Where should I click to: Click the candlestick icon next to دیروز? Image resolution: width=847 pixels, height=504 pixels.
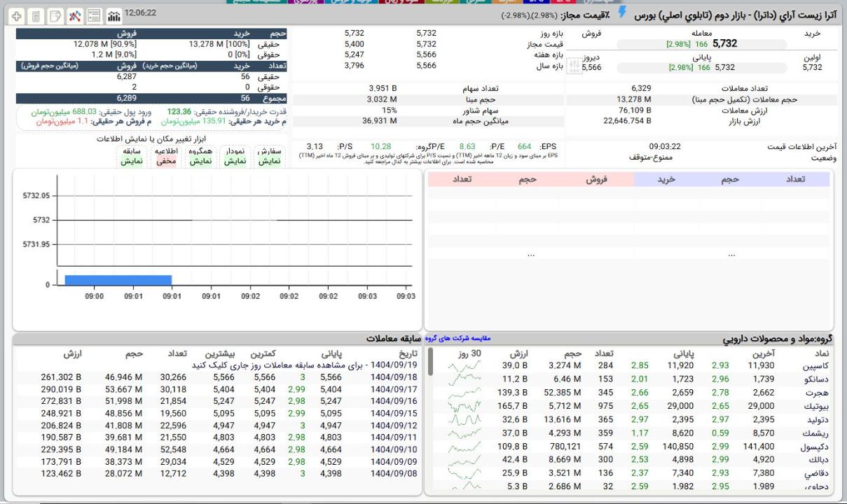(574, 66)
